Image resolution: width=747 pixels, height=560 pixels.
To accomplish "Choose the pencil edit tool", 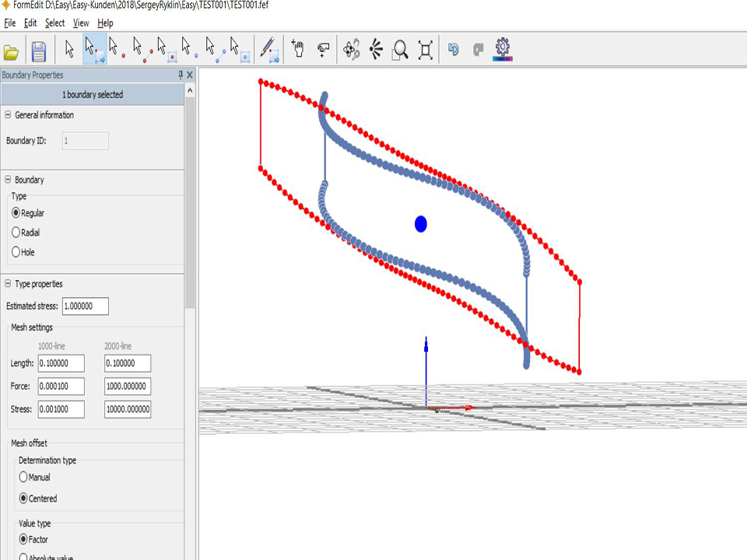I will (x=268, y=50).
